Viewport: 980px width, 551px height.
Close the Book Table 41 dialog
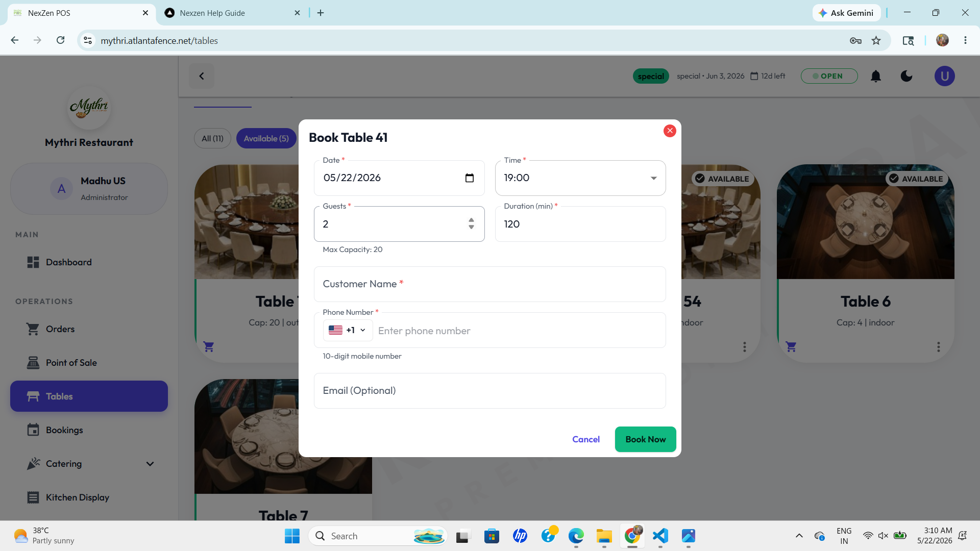point(670,131)
